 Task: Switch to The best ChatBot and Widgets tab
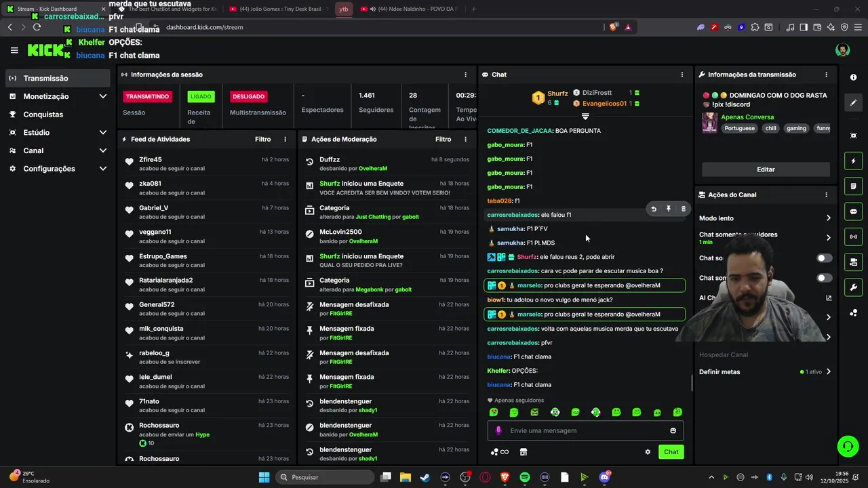coord(167,9)
